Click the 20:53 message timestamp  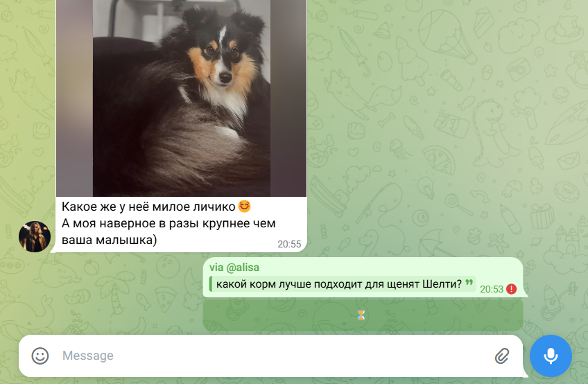[491, 289]
